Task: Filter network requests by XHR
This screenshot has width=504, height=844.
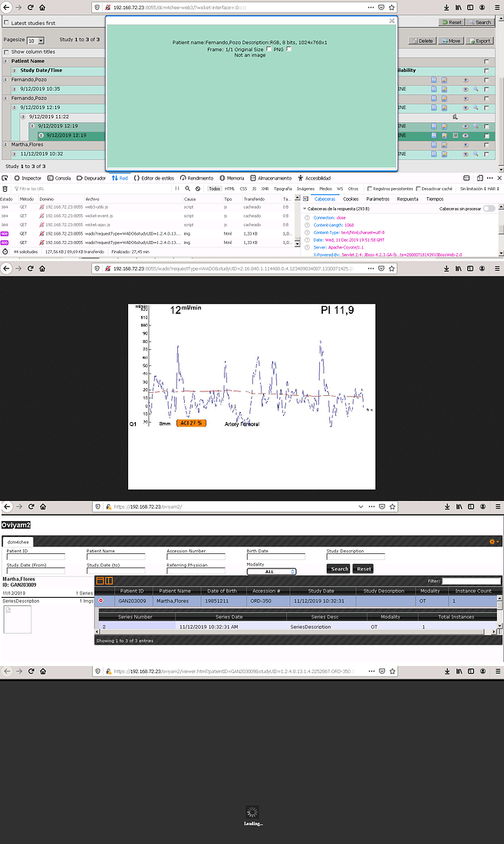Action: tap(265, 189)
